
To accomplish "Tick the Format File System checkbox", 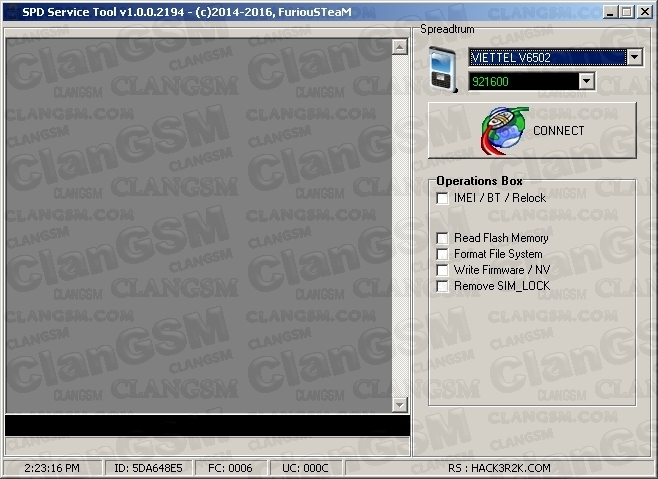I will tap(442, 254).
